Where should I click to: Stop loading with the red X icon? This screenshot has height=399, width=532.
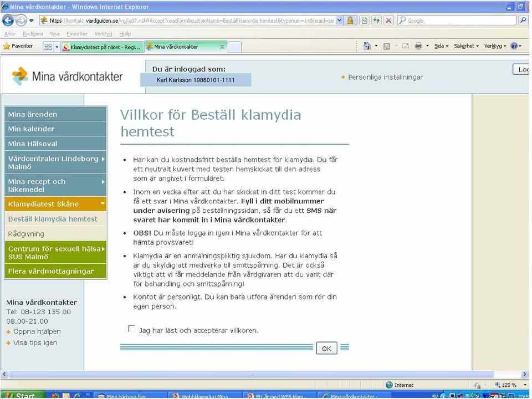pyautogui.click(x=389, y=21)
